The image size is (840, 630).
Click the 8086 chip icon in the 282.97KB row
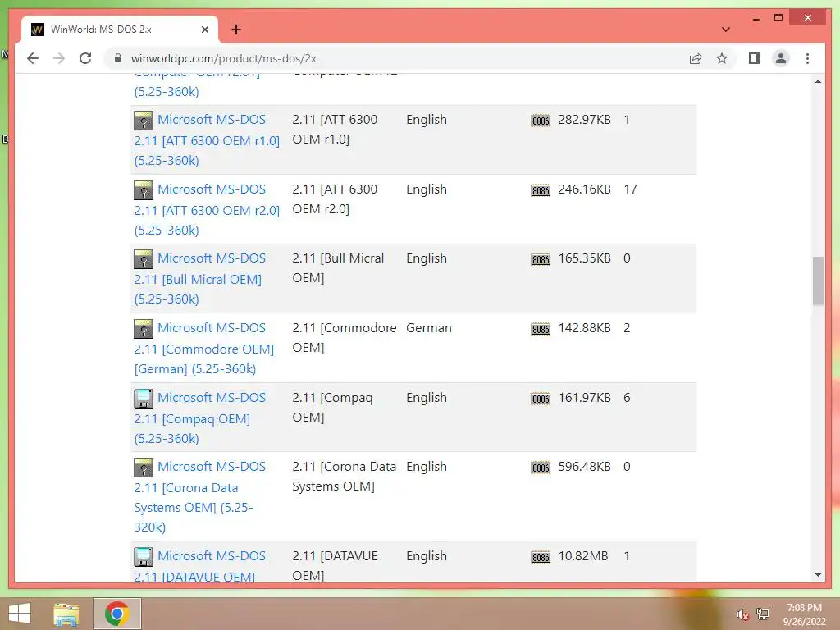tap(541, 121)
